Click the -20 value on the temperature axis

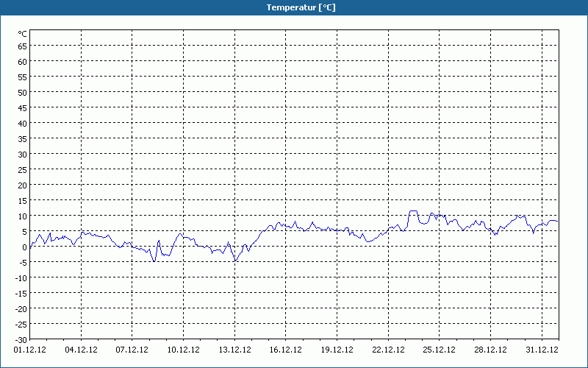(21, 309)
